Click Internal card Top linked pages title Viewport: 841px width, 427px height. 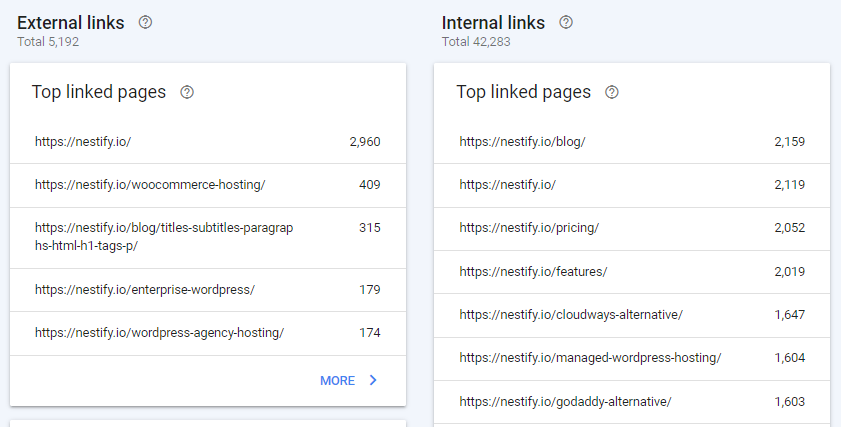(x=523, y=92)
